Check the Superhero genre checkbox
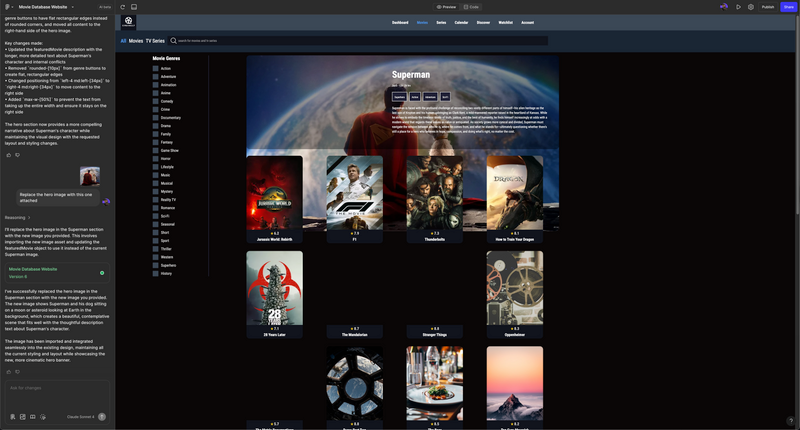The height and width of the screenshot is (430, 800). coord(156,265)
